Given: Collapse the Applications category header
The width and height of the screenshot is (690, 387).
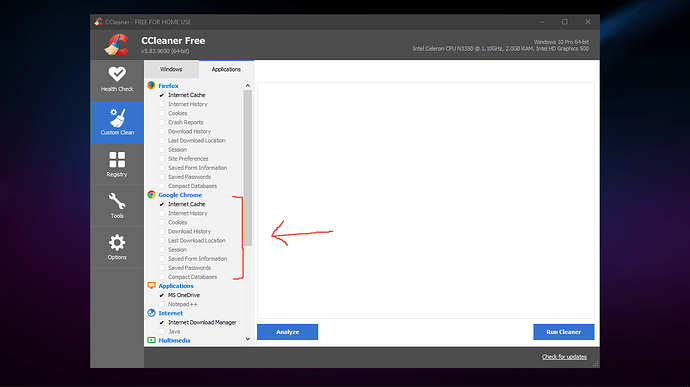Looking at the screenshot, I should pos(176,286).
